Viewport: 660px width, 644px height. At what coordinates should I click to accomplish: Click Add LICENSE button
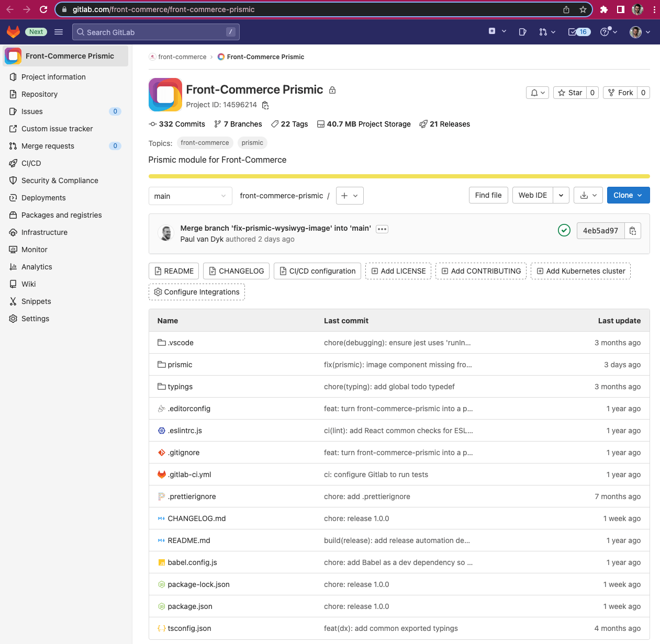click(398, 271)
